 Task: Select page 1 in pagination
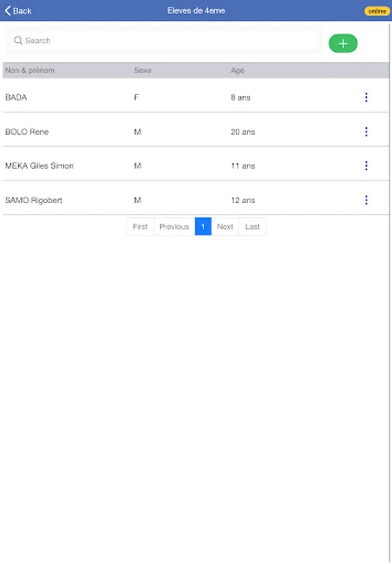(203, 227)
